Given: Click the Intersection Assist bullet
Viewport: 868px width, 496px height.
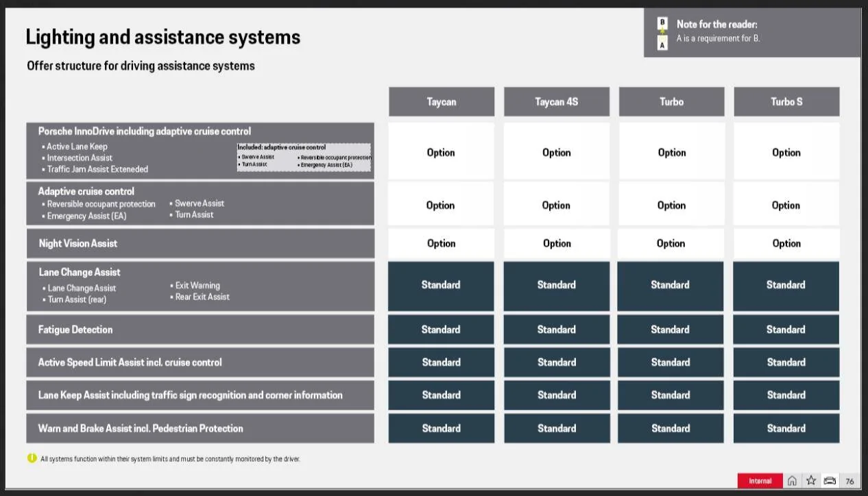Looking at the screenshot, I should (x=77, y=158).
